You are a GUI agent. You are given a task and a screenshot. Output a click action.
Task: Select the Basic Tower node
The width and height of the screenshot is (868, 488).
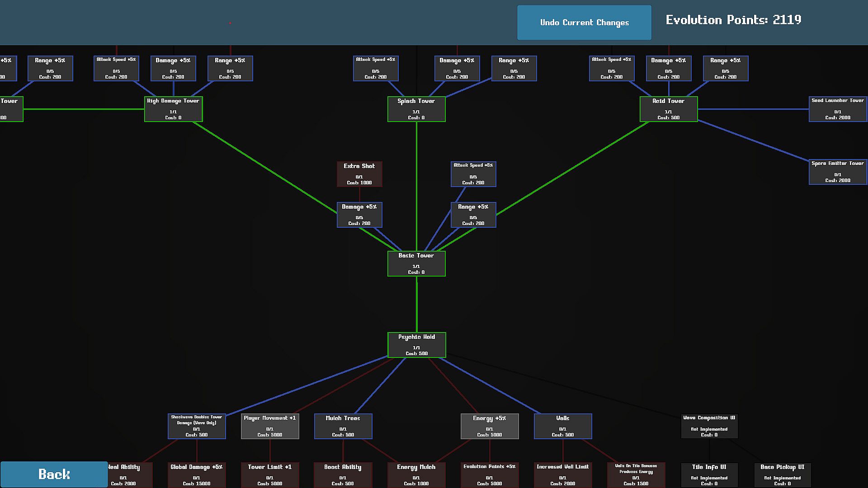point(416,263)
